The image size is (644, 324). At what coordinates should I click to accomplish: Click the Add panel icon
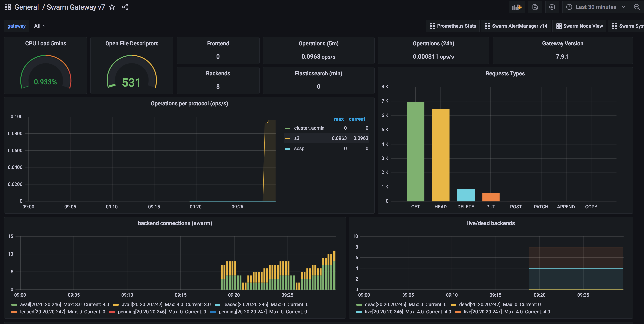click(x=516, y=7)
